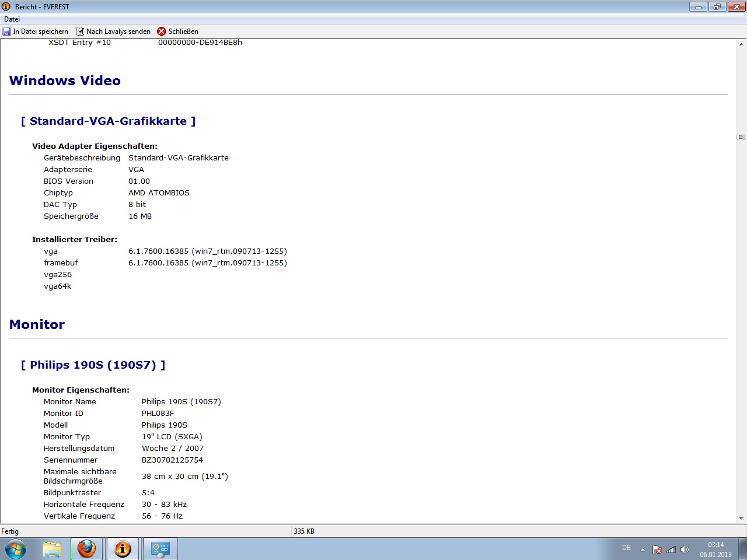Screen dimensions: 747x560
Task: Open Windows Explorer from taskbar
Action: (52, 549)
